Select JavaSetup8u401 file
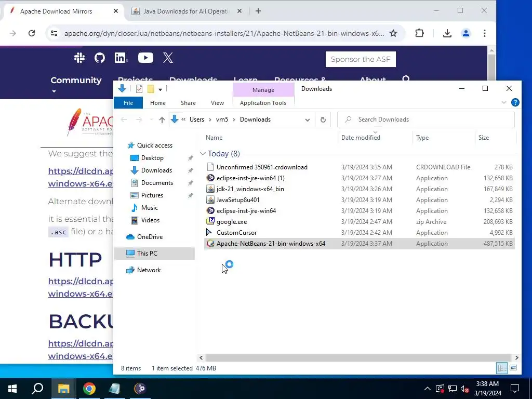532x399 pixels. tap(360, 200)
